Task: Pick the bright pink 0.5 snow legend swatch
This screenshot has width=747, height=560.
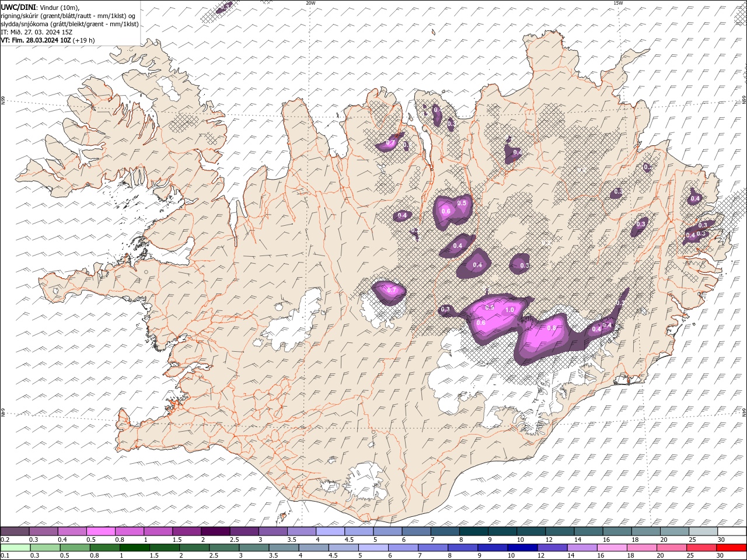Action: 100,531
